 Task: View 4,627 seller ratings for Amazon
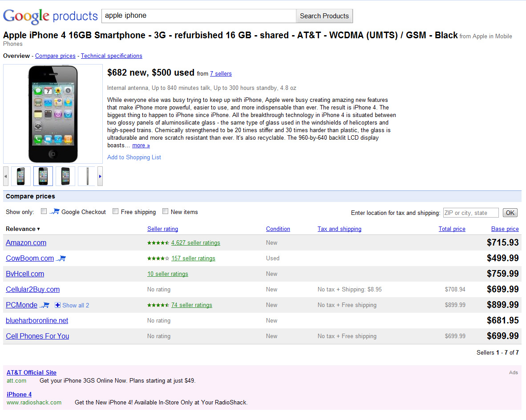coord(195,243)
